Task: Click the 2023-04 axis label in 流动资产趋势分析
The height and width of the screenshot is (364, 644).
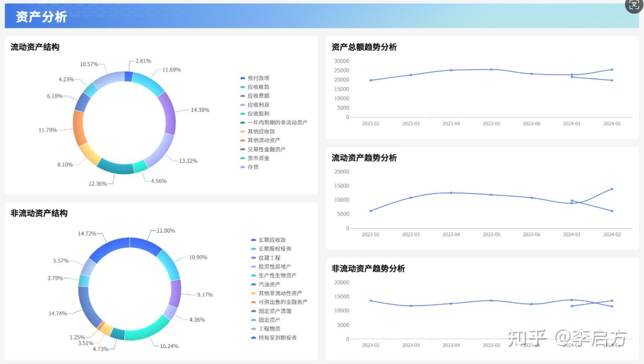Action: point(451,234)
